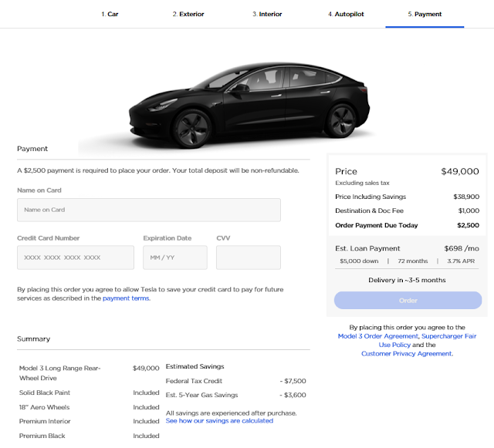Open the 3. Interior tab

267,14
